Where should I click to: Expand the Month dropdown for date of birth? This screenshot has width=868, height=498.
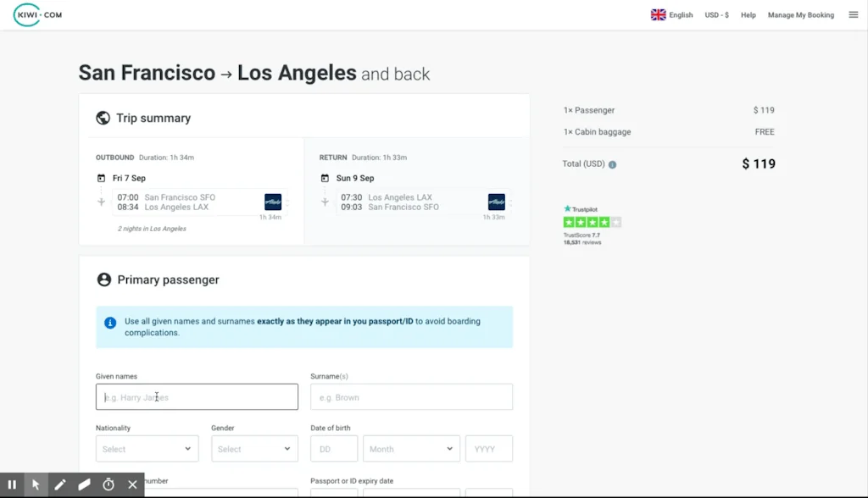(x=411, y=448)
